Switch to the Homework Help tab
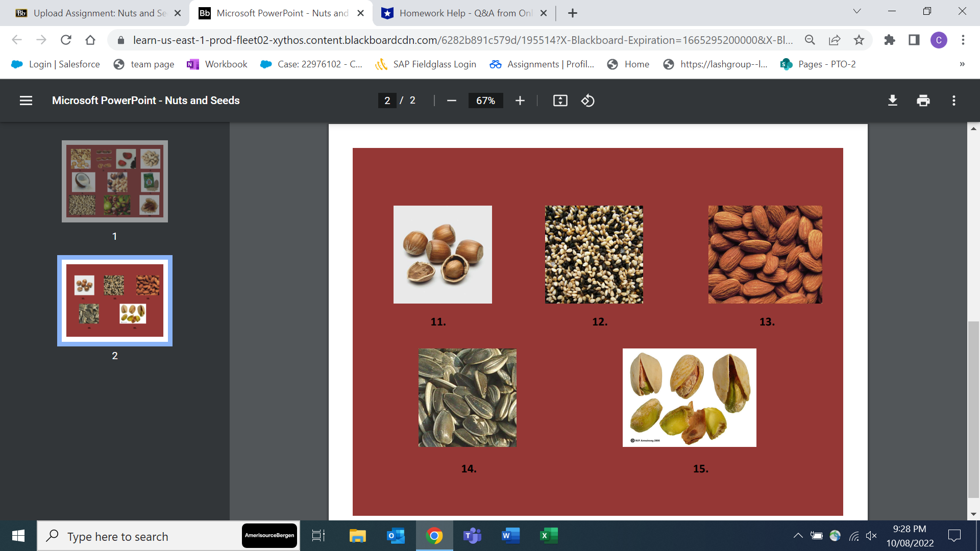This screenshot has height=551, width=980. pos(459,13)
